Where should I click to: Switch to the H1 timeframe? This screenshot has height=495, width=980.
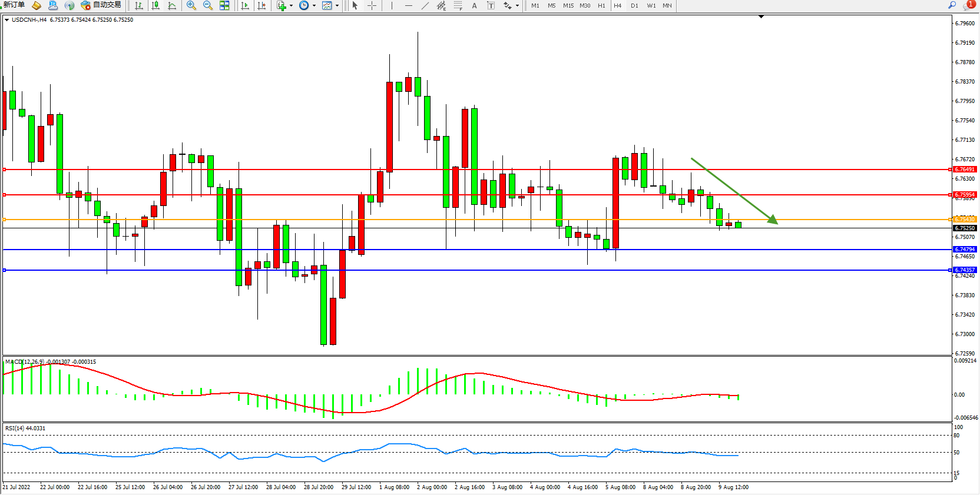[601, 5]
